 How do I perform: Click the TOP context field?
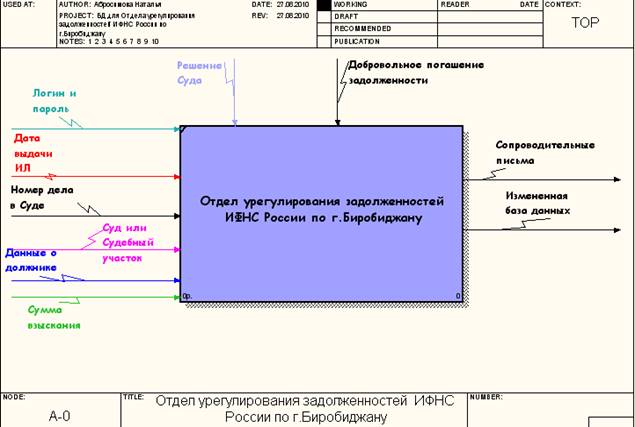click(584, 22)
